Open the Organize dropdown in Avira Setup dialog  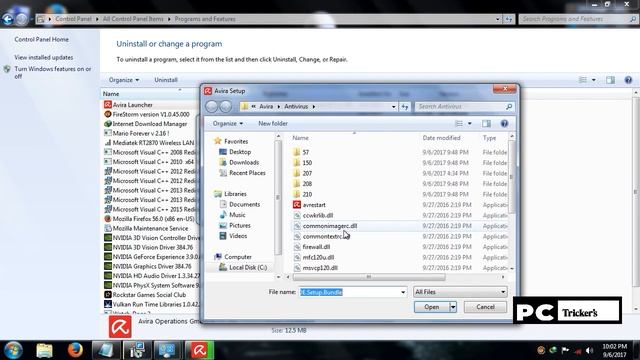point(228,123)
